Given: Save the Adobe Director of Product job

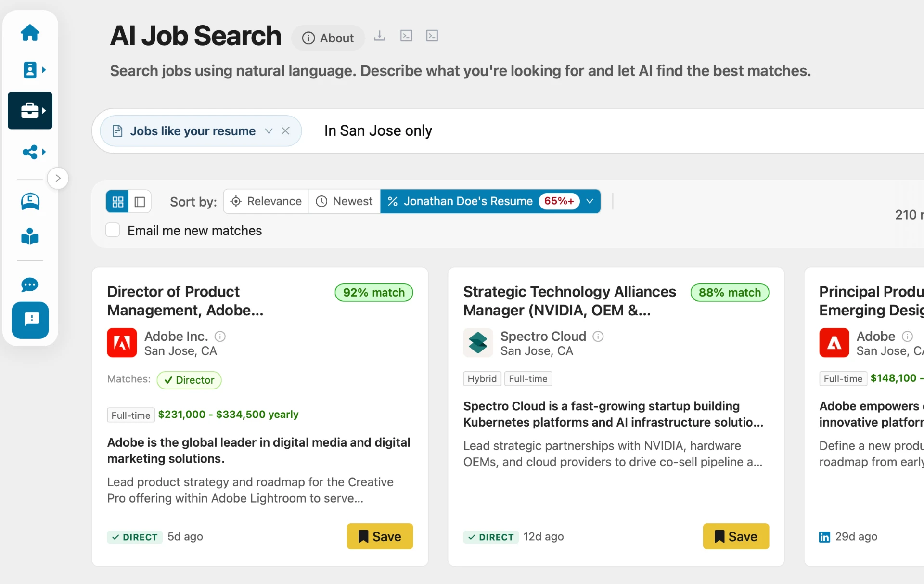Looking at the screenshot, I should pyautogui.click(x=380, y=536).
